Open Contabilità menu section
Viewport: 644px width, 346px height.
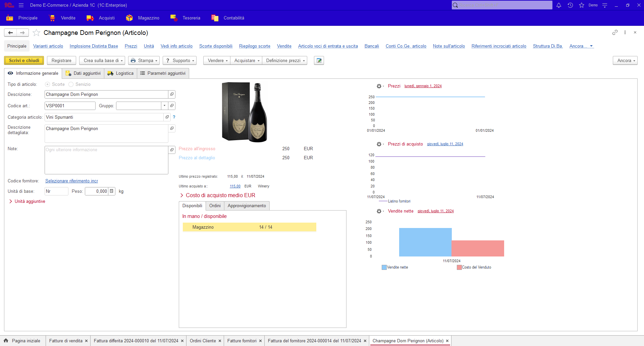pyautogui.click(x=228, y=18)
